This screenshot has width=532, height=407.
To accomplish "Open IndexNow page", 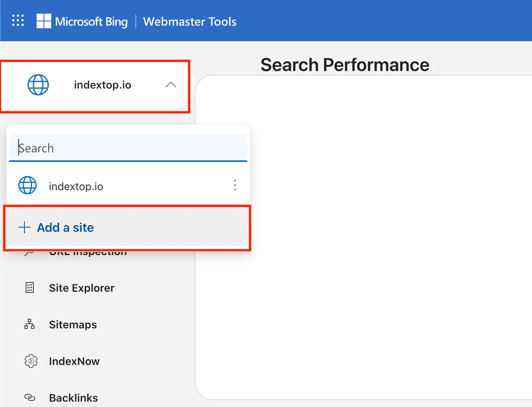I will tap(74, 361).
